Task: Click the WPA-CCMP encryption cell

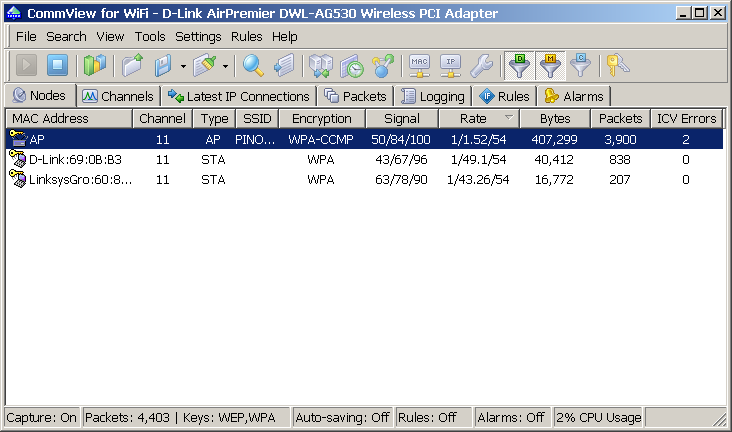Action: [321, 139]
